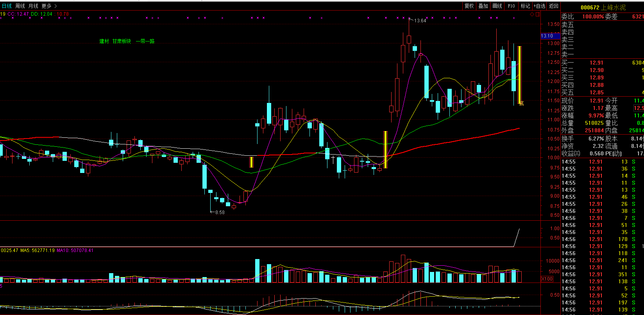Click the 买五 bid row at 12.85
This screenshot has width=644, height=315.
[602, 92]
